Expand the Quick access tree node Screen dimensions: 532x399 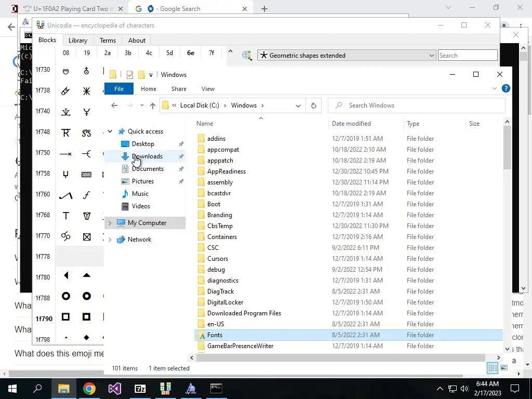pyautogui.click(x=110, y=131)
